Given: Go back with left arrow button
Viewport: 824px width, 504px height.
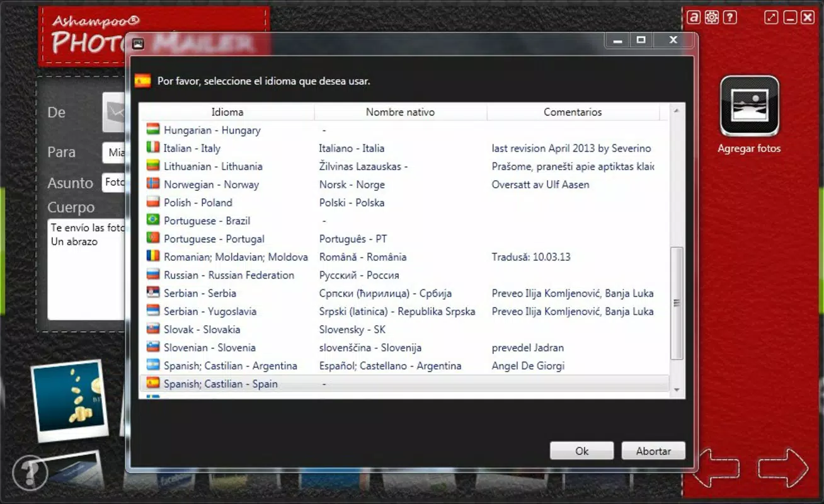Looking at the screenshot, I should (719, 468).
